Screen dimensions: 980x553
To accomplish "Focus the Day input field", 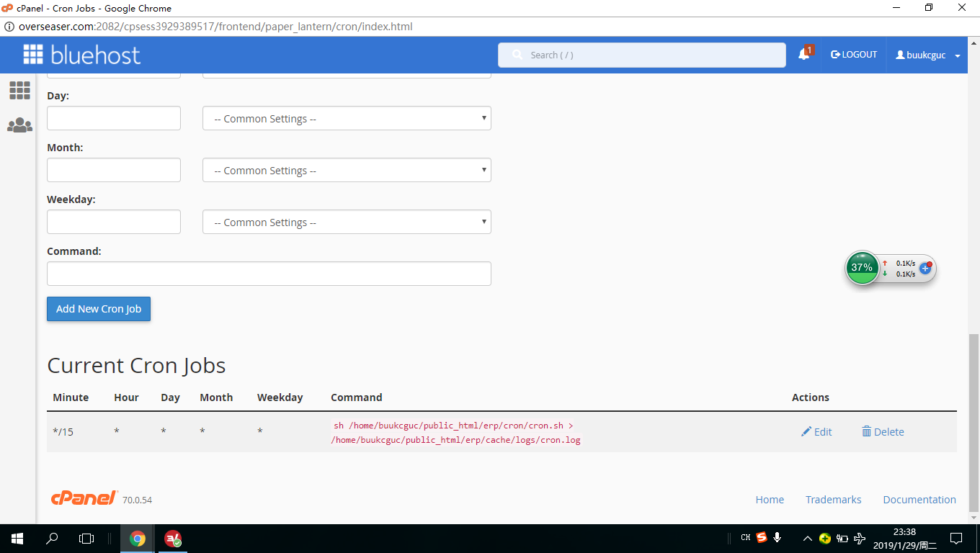I will point(114,119).
